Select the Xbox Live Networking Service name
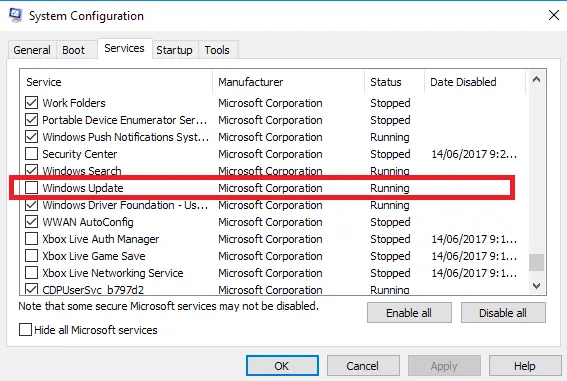The image size is (567, 381). 113,273
